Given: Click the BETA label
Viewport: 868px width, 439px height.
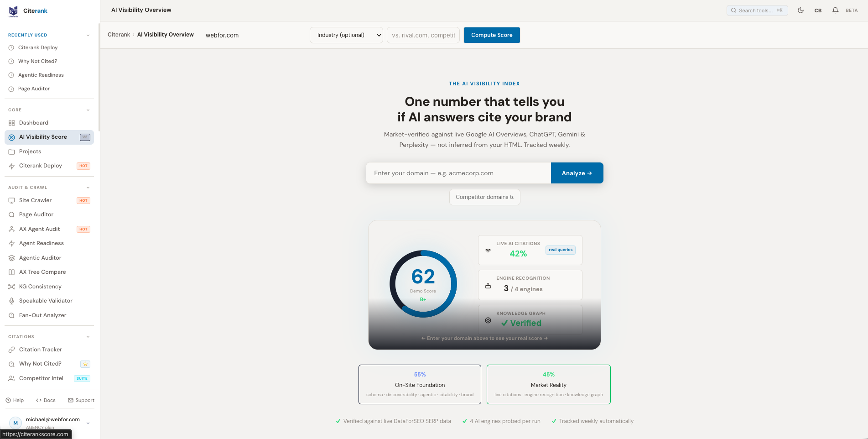Looking at the screenshot, I should [852, 10].
